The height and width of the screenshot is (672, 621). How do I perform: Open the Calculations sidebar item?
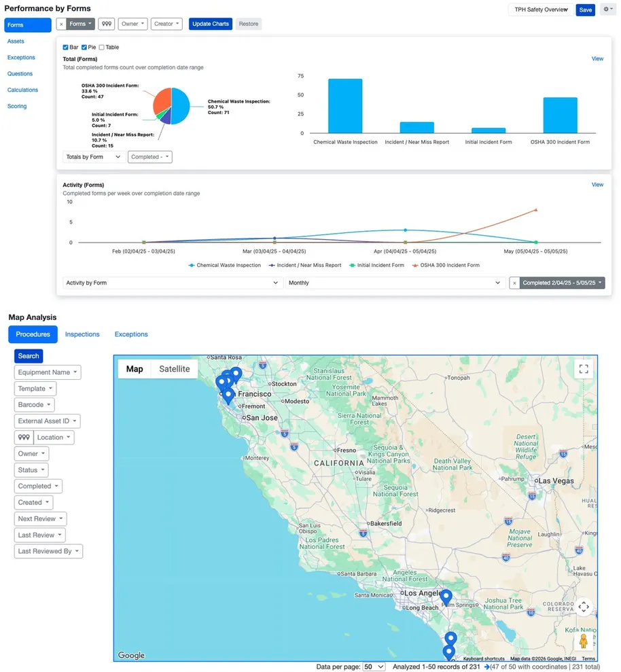(x=22, y=90)
